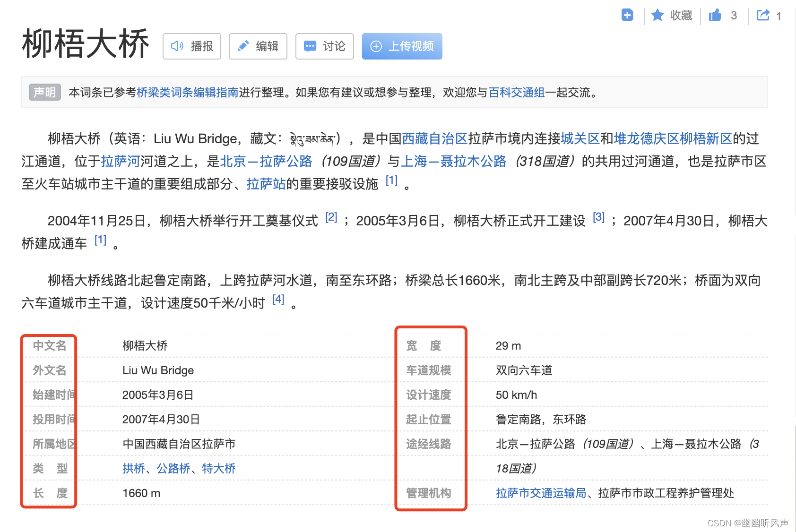Click the blue plus icon at top right
The width and height of the screenshot is (796, 532).
[627, 15]
